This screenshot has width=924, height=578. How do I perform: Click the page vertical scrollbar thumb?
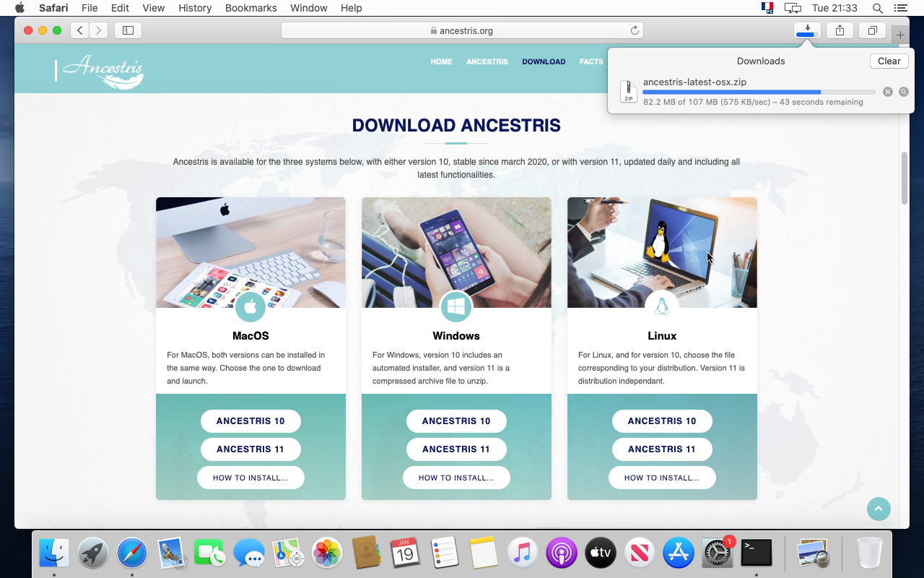click(905, 178)
